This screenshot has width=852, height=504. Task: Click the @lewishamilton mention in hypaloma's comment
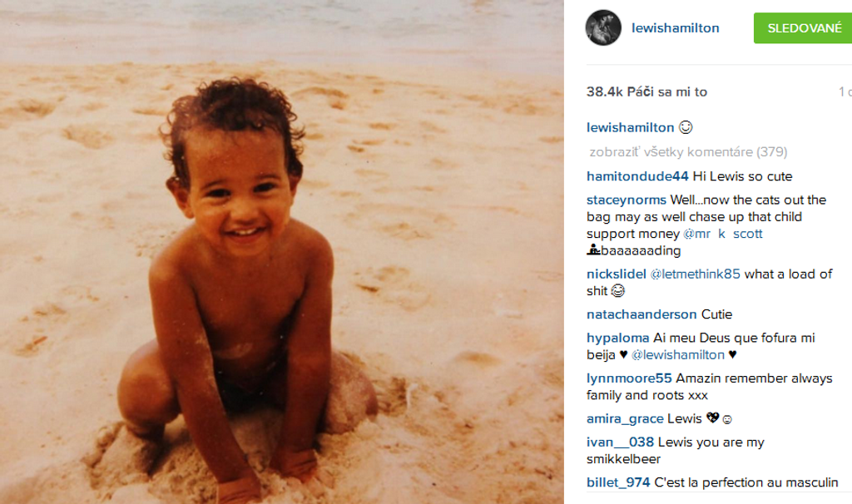coord(677,354)
